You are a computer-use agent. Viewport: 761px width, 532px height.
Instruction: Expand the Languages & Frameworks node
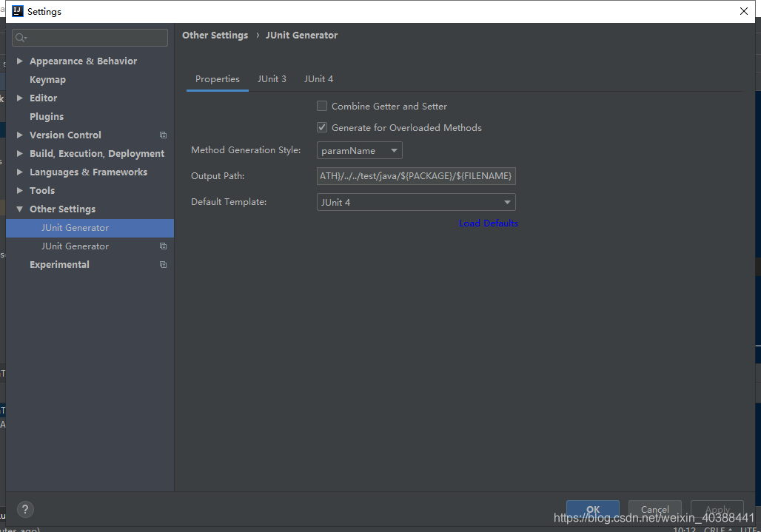pyautogui.click(x=20, y=172)
